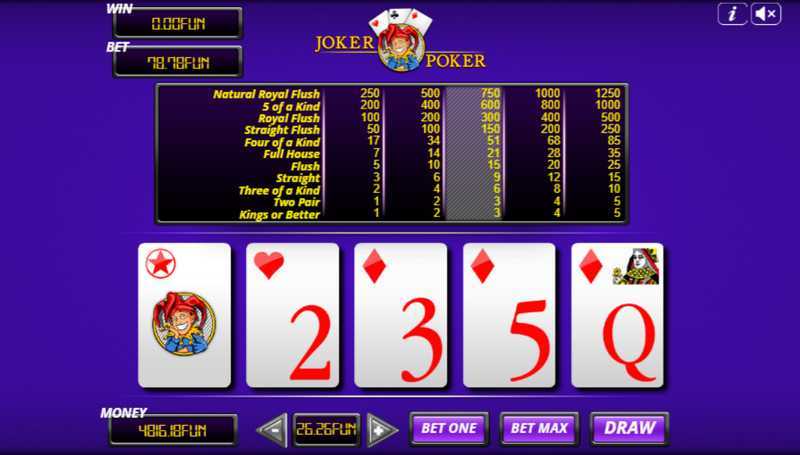This screenshot has width=800, height=455.
Task: Click the Queen portrait on the card
Action: coord(636,266)
